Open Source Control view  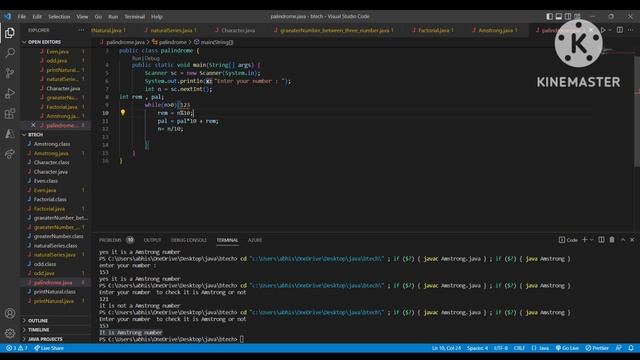[10, 73]
